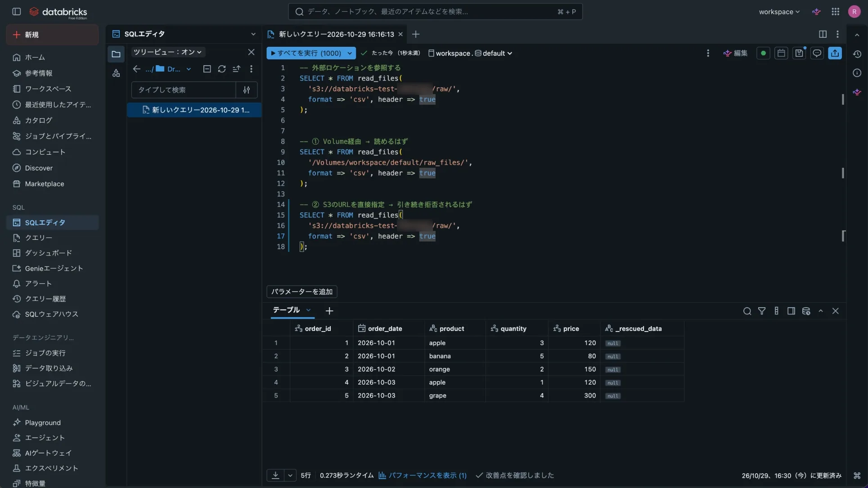
Task: Open カタログ in sidebar
Action: [x=52, y=120]
